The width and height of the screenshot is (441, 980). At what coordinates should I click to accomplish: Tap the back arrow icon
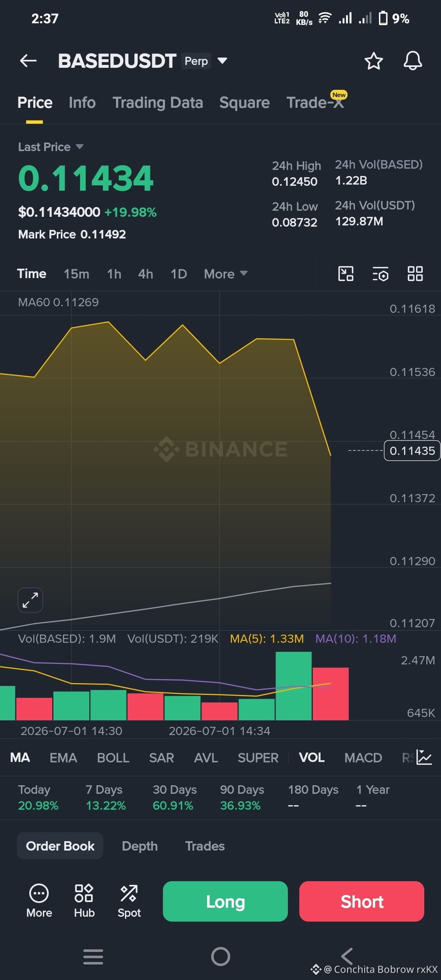point(28,61)
